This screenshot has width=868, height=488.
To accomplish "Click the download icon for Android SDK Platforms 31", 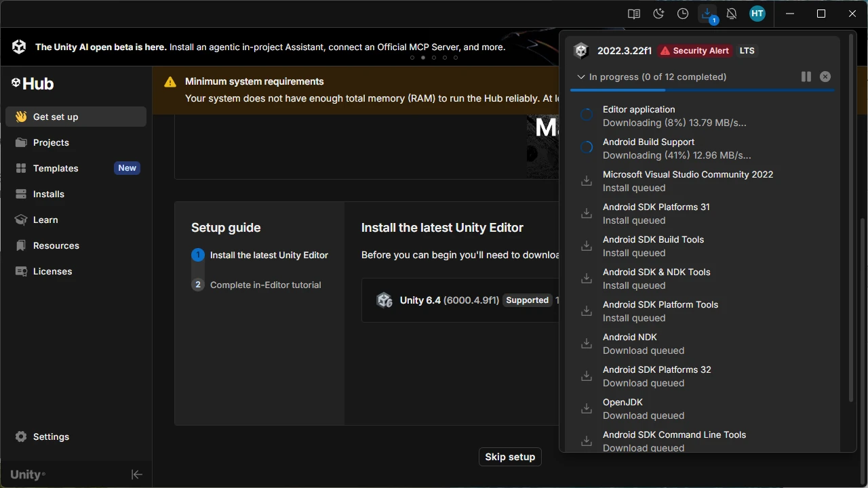I will (x=587, y=213).
